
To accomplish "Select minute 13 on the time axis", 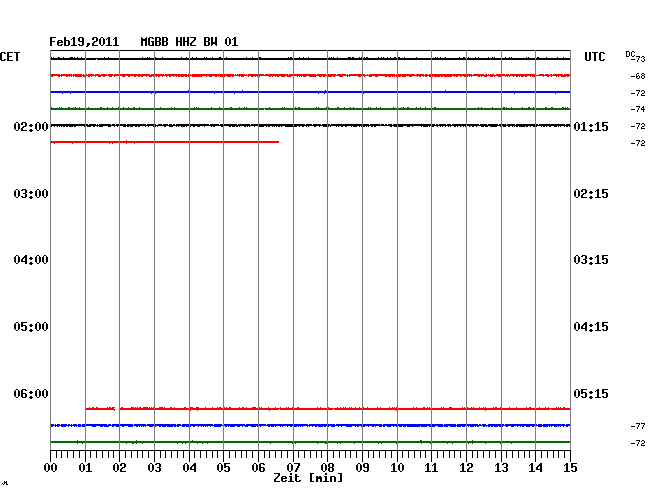I will (x=501, y=468).
